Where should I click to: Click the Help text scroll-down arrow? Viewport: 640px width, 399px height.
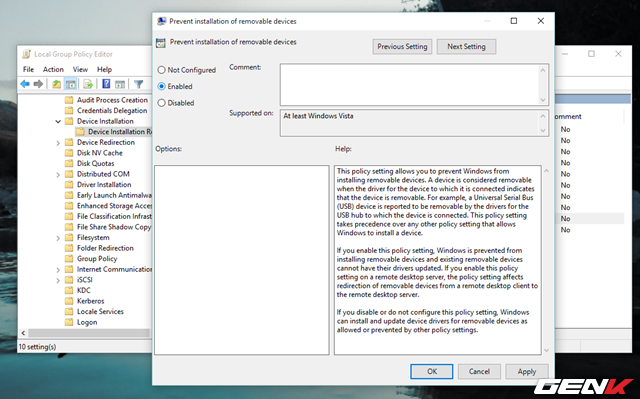[547, 350]
